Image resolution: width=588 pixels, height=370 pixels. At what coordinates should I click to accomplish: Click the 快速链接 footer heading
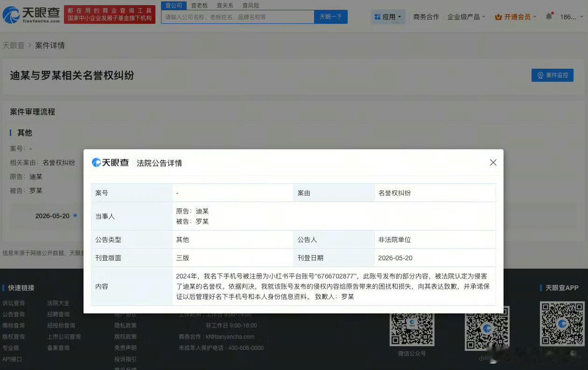21,288
